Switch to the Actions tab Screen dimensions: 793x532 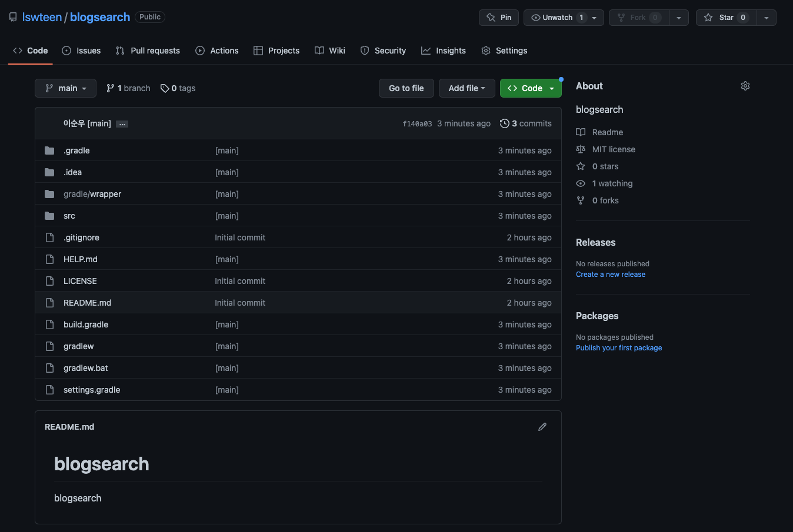pyautogui.click(x=217, y=51)
